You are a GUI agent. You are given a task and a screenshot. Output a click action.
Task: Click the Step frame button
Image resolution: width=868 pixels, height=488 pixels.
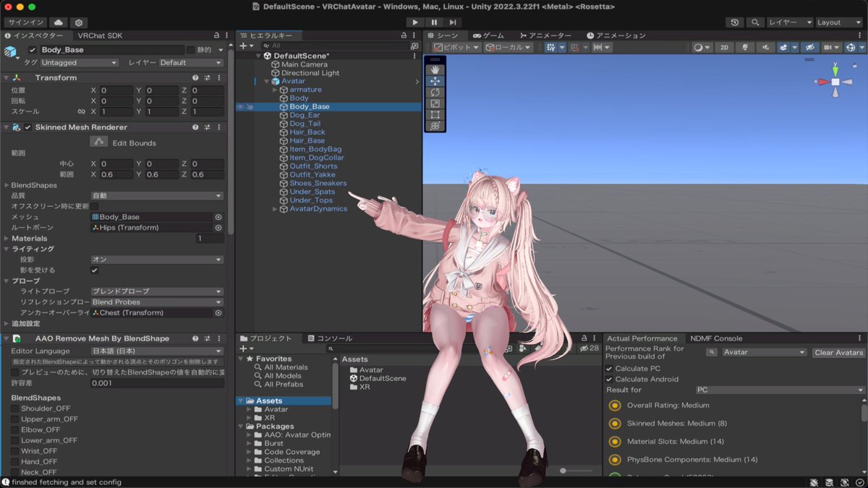tap(453, 22)
